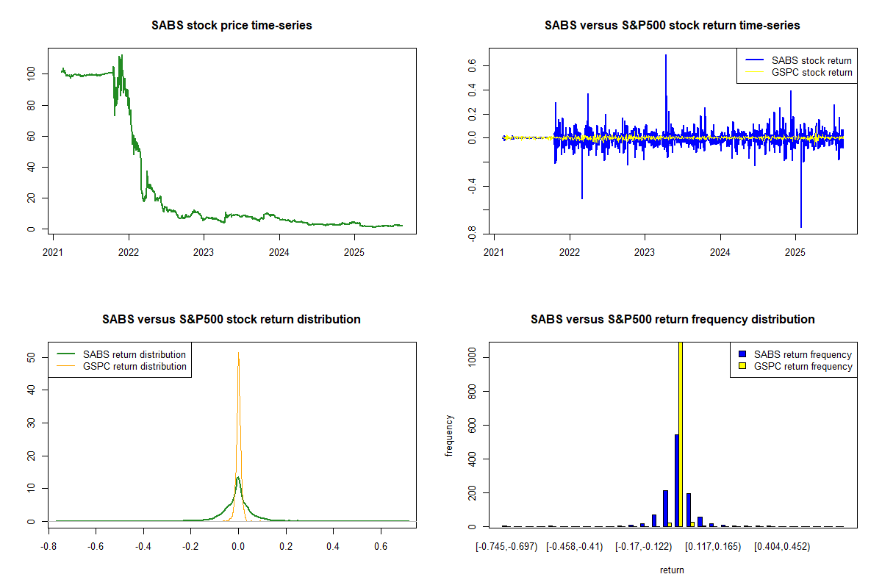Select the "GSPC stock return" legend label
Screen dimensions: 882x588
[x=811, y=72]
